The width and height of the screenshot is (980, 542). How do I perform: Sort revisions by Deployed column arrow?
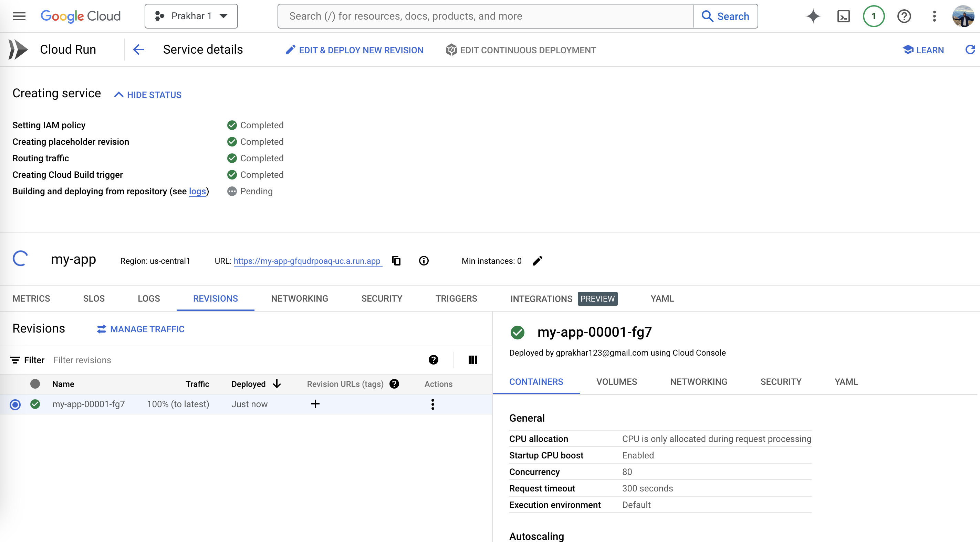[277, 383]
